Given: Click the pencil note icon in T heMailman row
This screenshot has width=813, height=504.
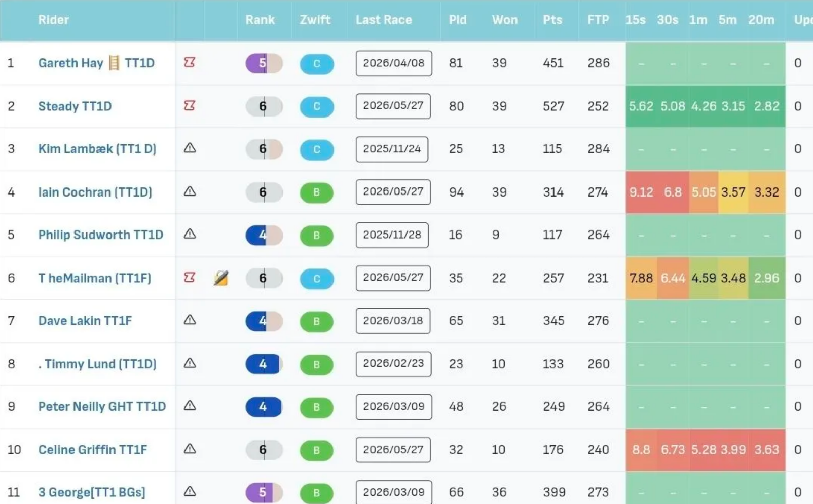Looking at the screenshot, I should [x=220, y=278].
